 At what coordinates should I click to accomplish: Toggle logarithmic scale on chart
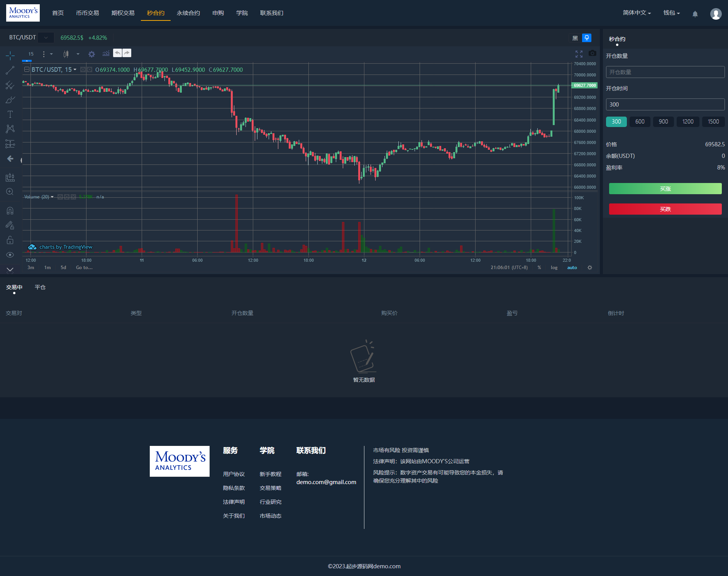click(554, 268)
